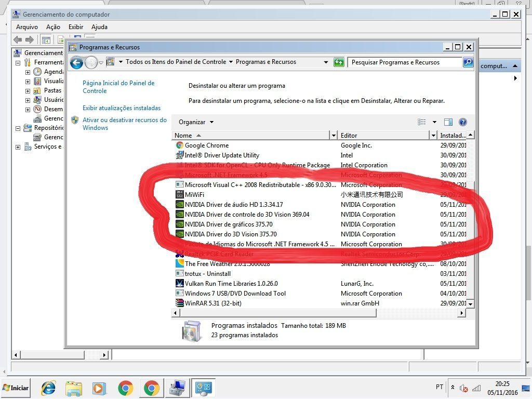The image size is (532, 399).
Task: Click forward arrow in Gerenciamento do computador toolbar
Action: coord(30,39)
